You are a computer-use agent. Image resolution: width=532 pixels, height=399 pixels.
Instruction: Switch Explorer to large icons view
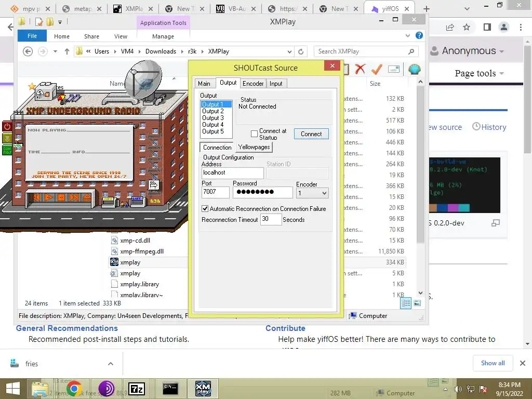(417, 303)
